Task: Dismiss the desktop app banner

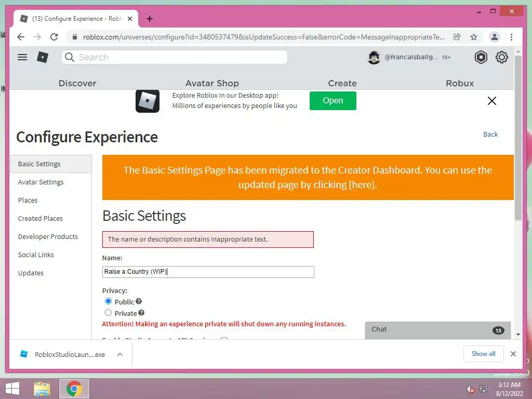Action: [491, 101]
